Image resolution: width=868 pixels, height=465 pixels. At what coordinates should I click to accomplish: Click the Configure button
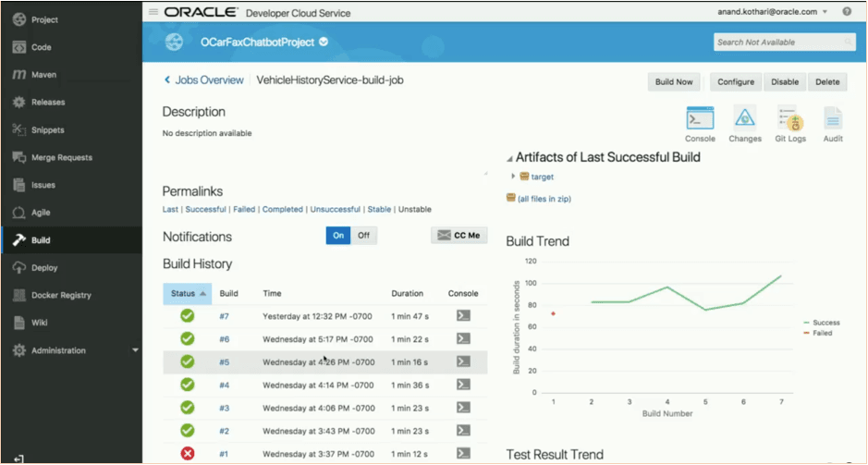pos(736,82)
